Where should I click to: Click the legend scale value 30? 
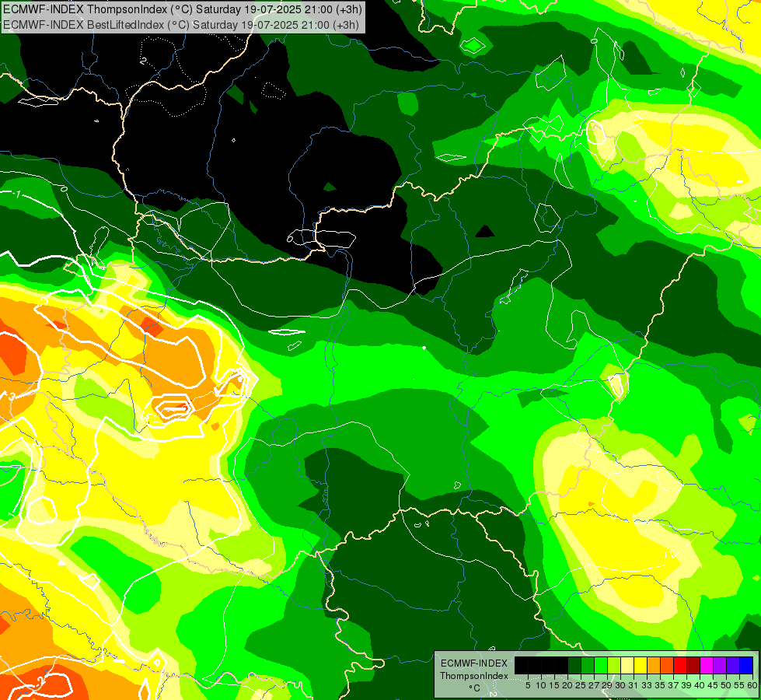tap(620, 685)
